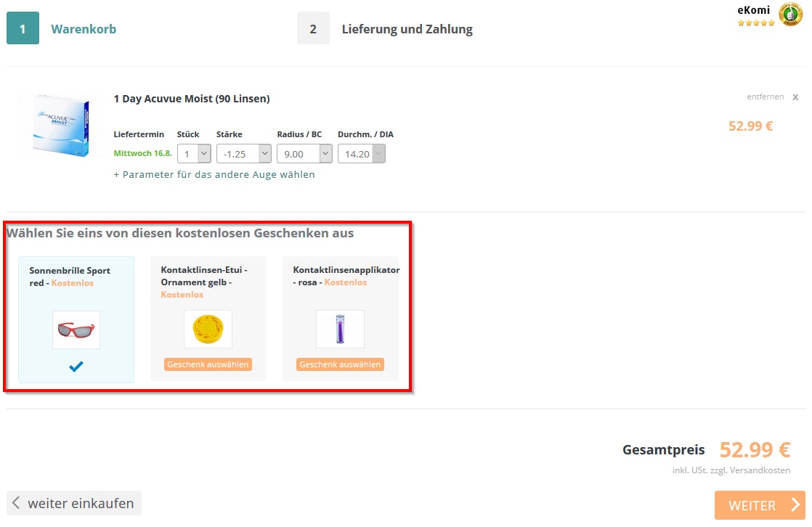
Task: Click the step number 1 box
Action: pos(23,28)
